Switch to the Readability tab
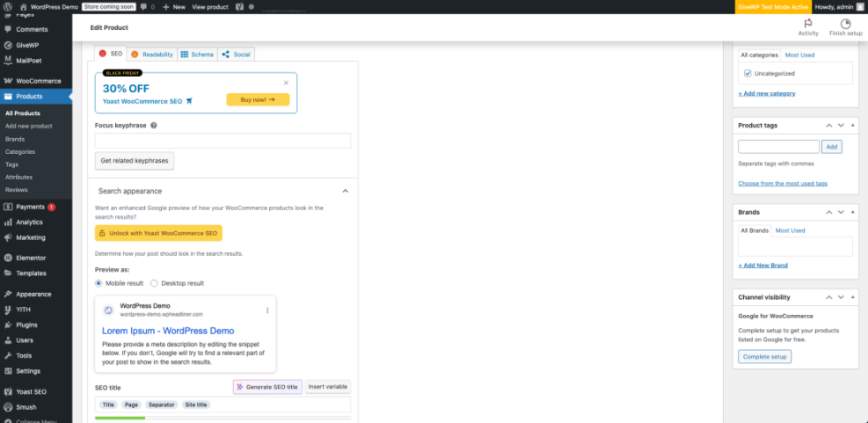The height and width of the screenshot is (423, 868). [151, 55]
